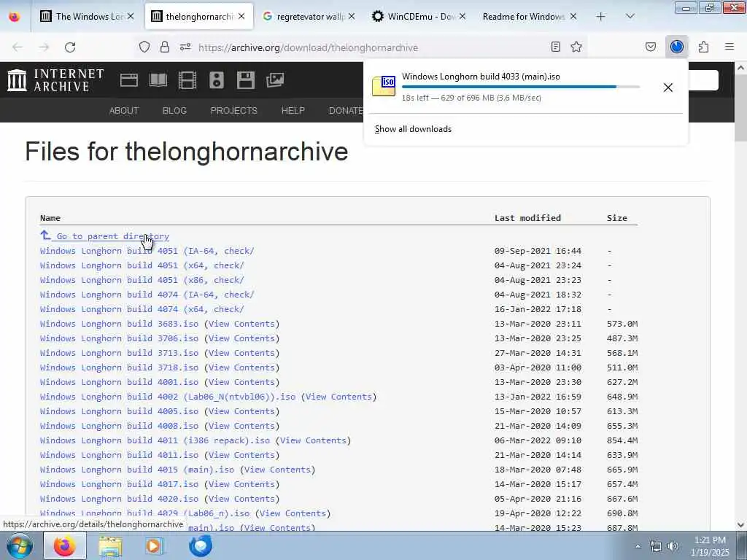Launch Windows Media Player from taskbar

155,546
